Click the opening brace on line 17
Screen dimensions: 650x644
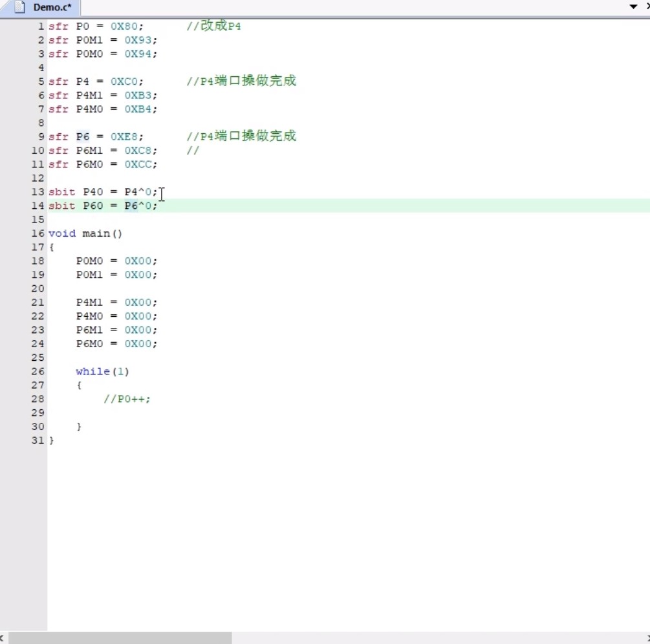(x=51, y=248)
